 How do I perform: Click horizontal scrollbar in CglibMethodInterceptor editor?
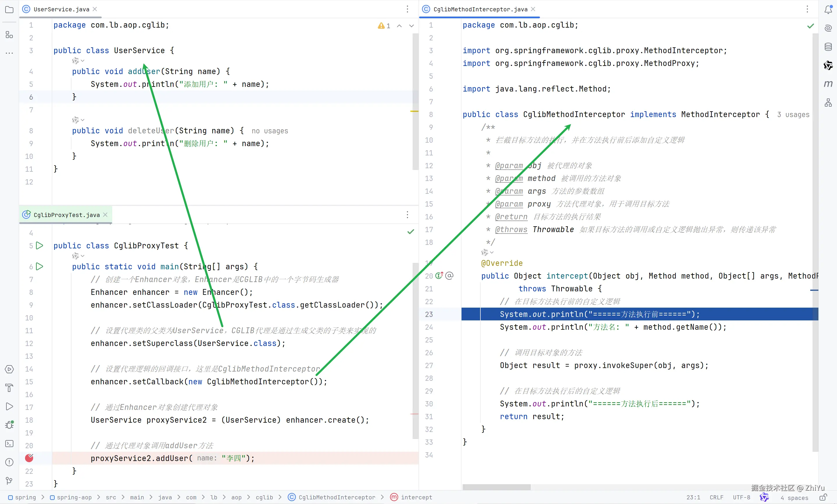(496, 487)
